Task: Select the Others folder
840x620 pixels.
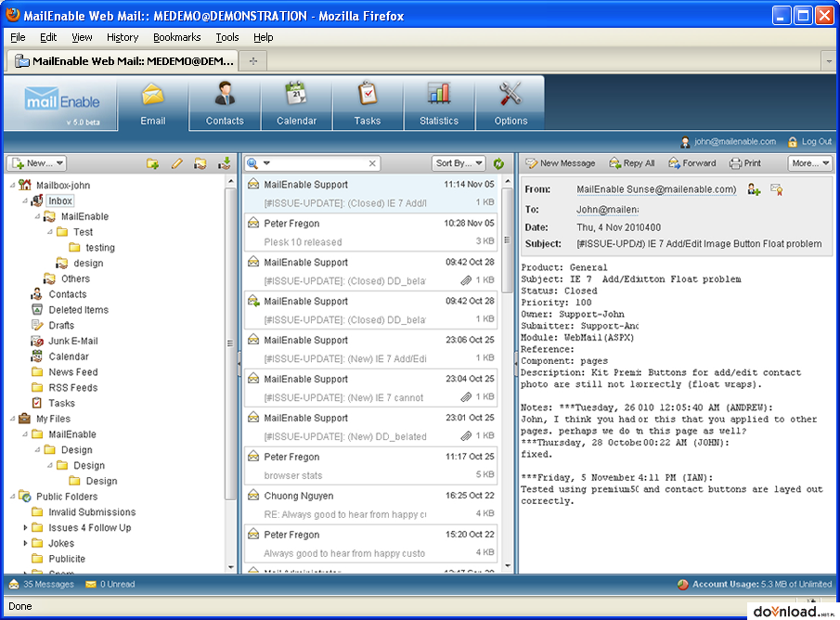Action: pyautogui.click(x=75, y=278)
